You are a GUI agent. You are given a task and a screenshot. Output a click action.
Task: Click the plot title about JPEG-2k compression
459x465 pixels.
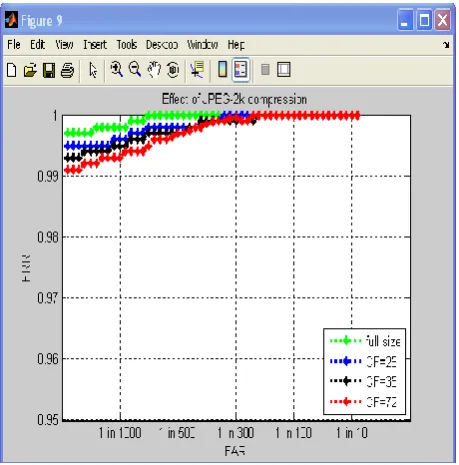click(234, 99)
